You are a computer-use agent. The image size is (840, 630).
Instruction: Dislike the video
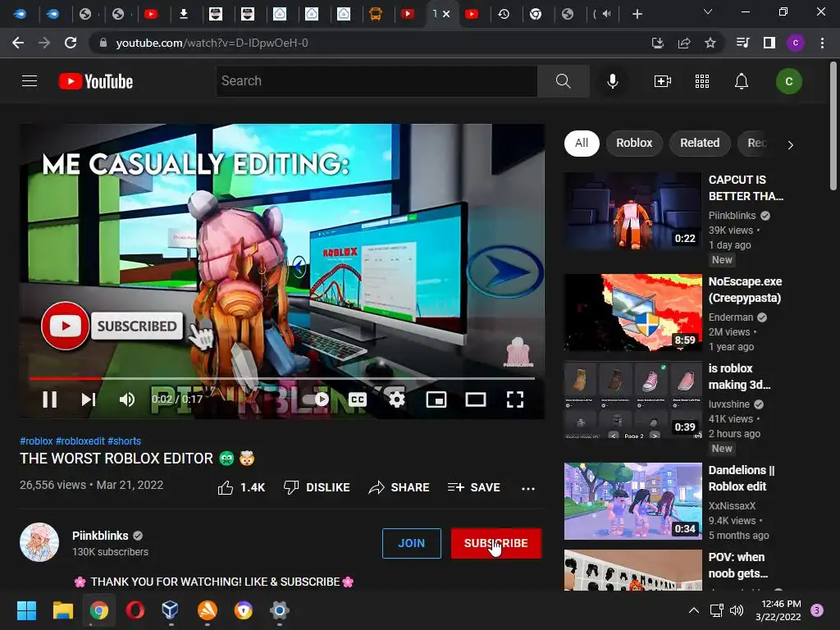click(317, 487)
